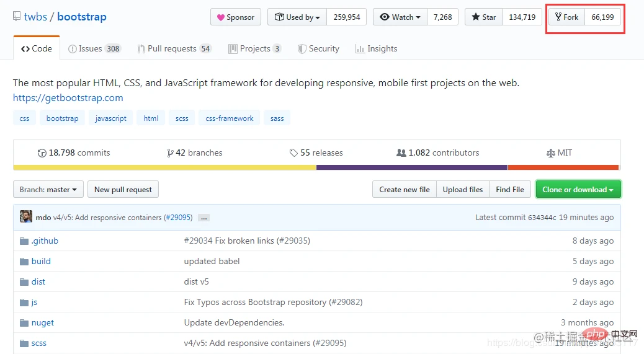This screenshot has width=644, height=354.
Task: Expand the commit message ellipsis button
Action: pos(203,218)
